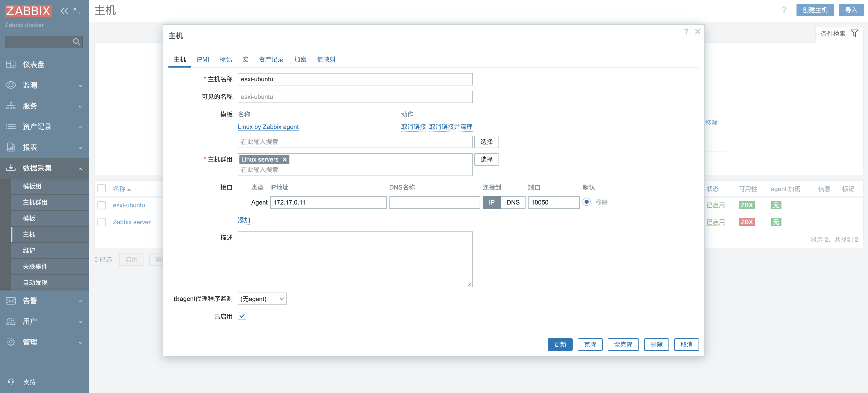The height and width of the screenshot is (393, 868).
Task: Click the 支持 headset icon
Action: click(11, 382)
